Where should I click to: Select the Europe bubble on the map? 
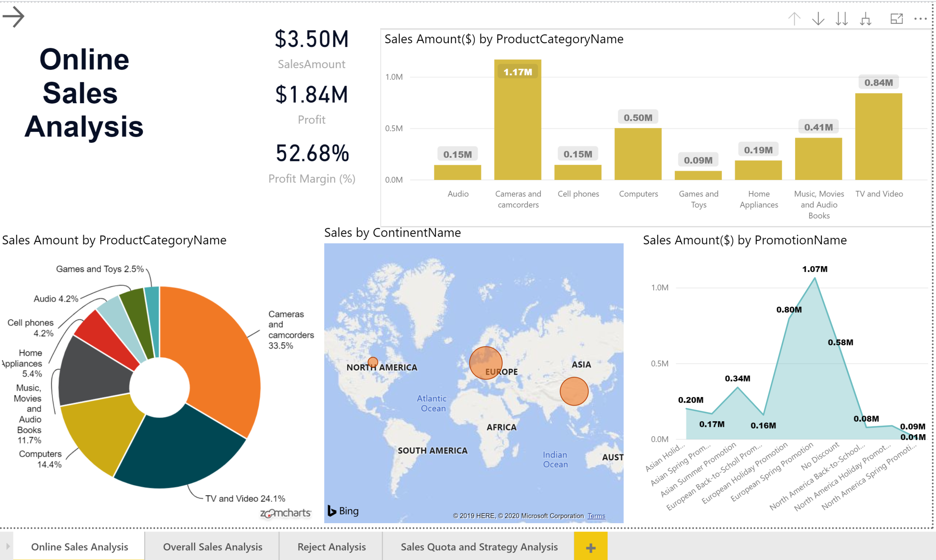(486, 363)
